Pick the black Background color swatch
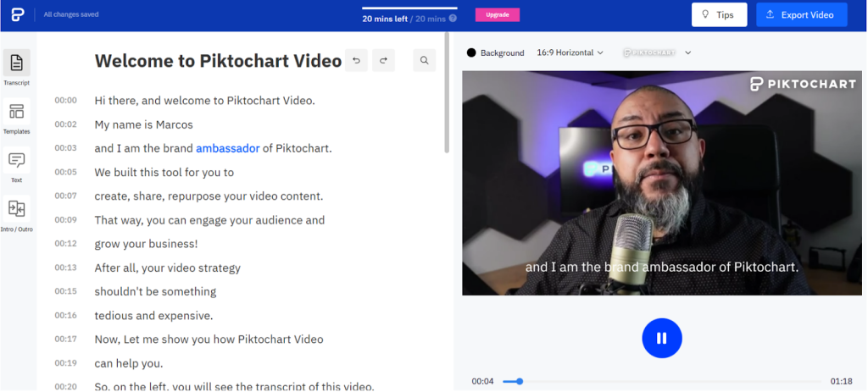Screen dimensions: 868x392 (471, 52)
